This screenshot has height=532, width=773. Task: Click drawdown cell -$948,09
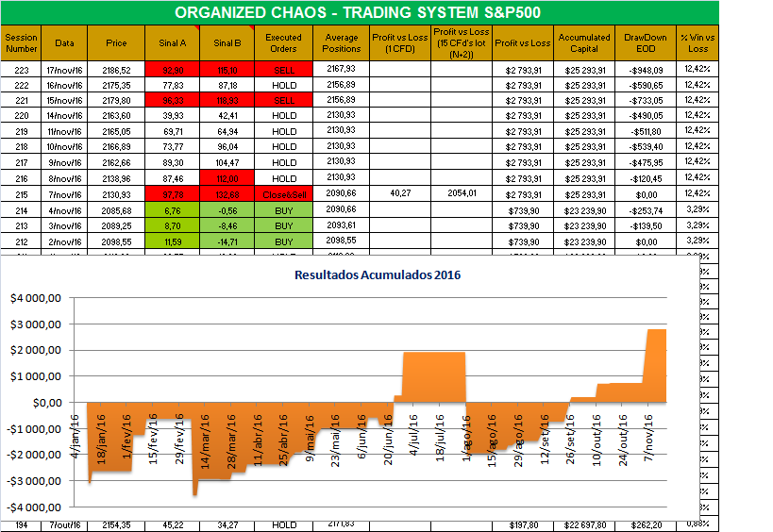646,70
